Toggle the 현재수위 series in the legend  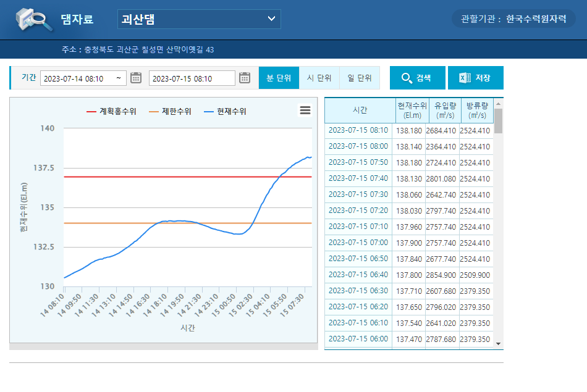tap(225, 112)
